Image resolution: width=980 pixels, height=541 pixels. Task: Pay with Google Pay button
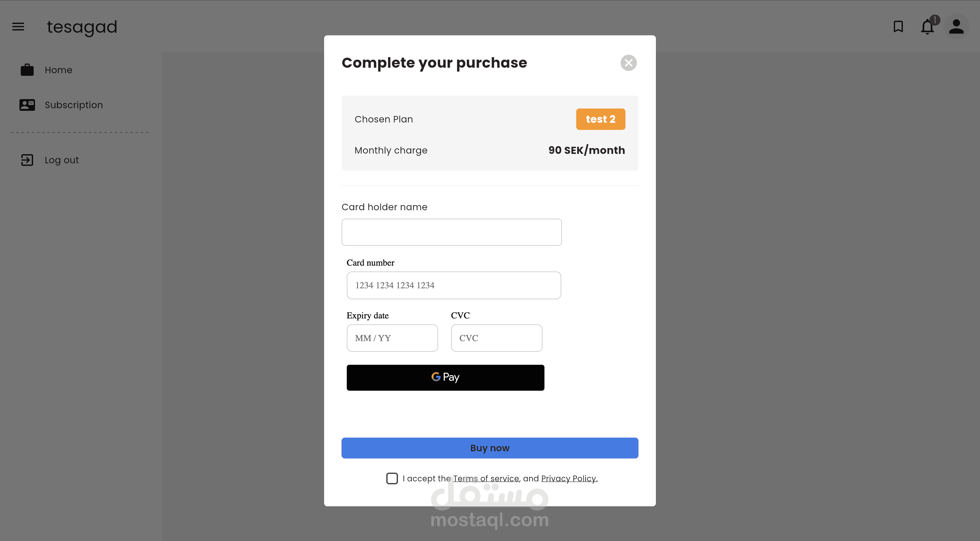[445, 377]
